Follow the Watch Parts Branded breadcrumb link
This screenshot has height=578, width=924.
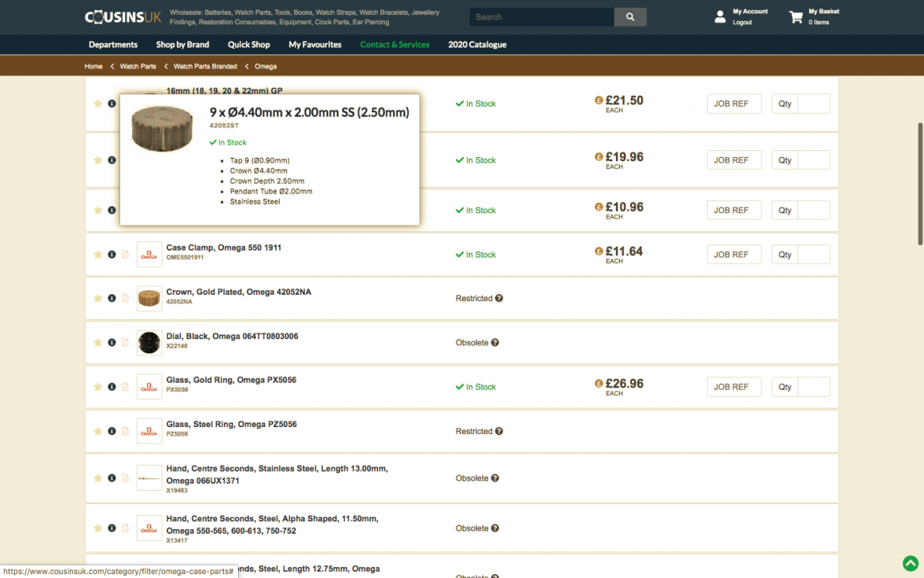point(204,66)
